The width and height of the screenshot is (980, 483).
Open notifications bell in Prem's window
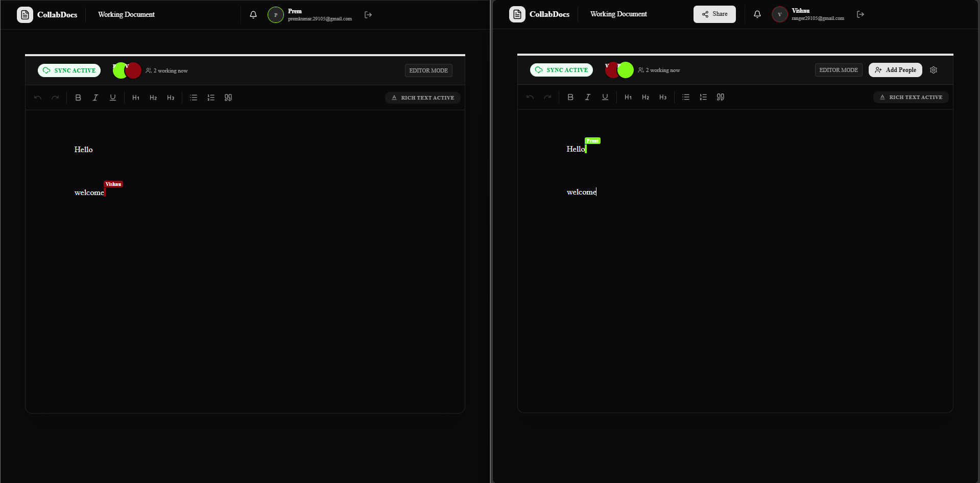[x=253, y=15]
